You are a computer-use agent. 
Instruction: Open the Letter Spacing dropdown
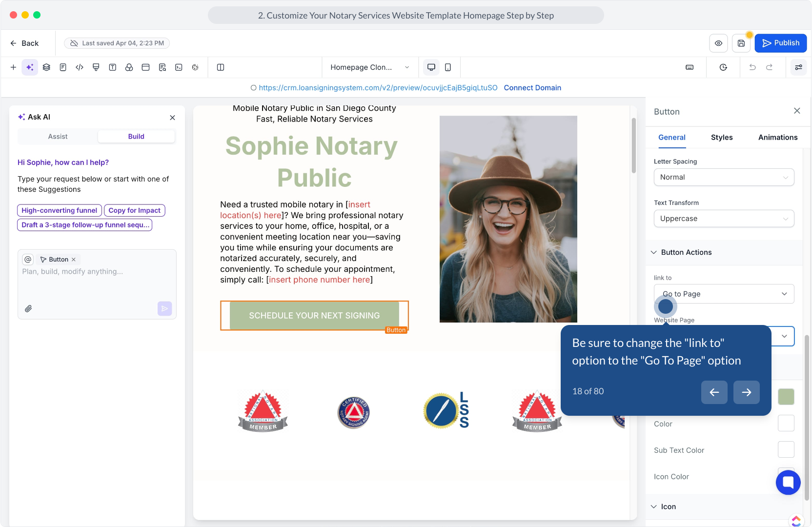click(724, 177)
